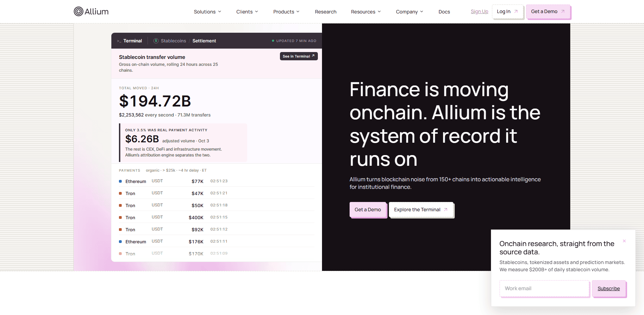
Task: Click the $194.72B total moved value
Action: (155, 101)
